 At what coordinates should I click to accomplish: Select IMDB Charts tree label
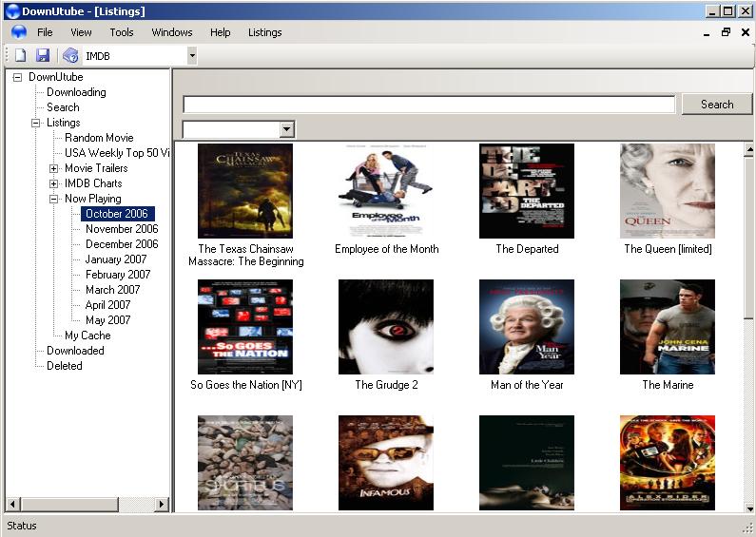tap(93, 183)
